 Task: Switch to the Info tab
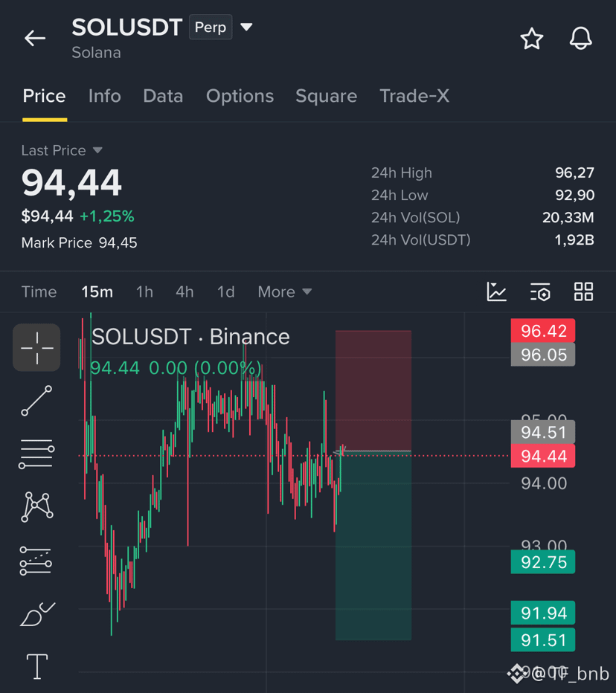click(104, 96)
